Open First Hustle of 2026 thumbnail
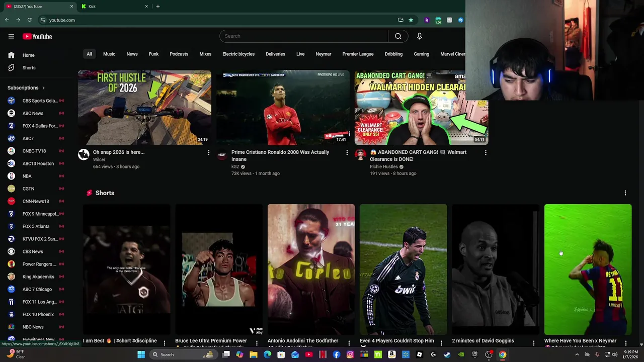The image size is (644, 362). point(144,108)
